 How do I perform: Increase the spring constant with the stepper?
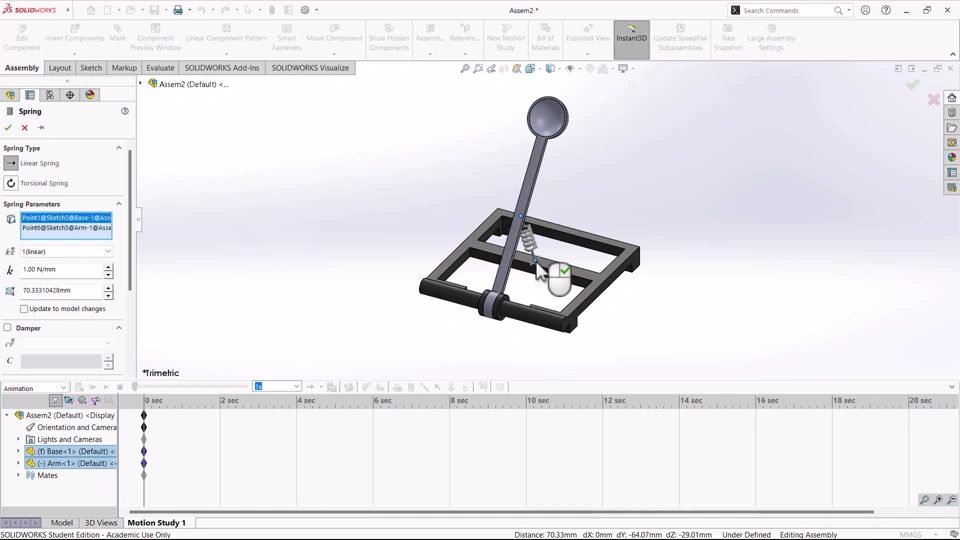pos(108,267)
